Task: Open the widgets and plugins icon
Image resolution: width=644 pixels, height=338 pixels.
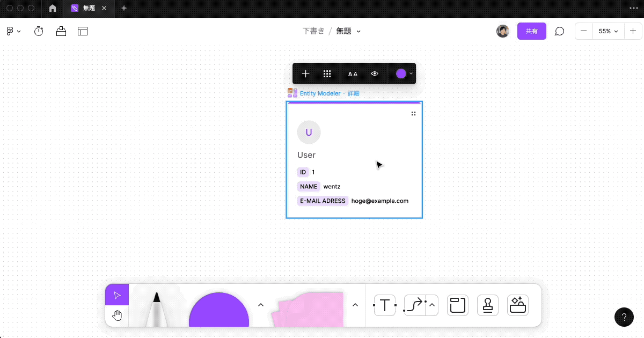Action: pos(518,305)
